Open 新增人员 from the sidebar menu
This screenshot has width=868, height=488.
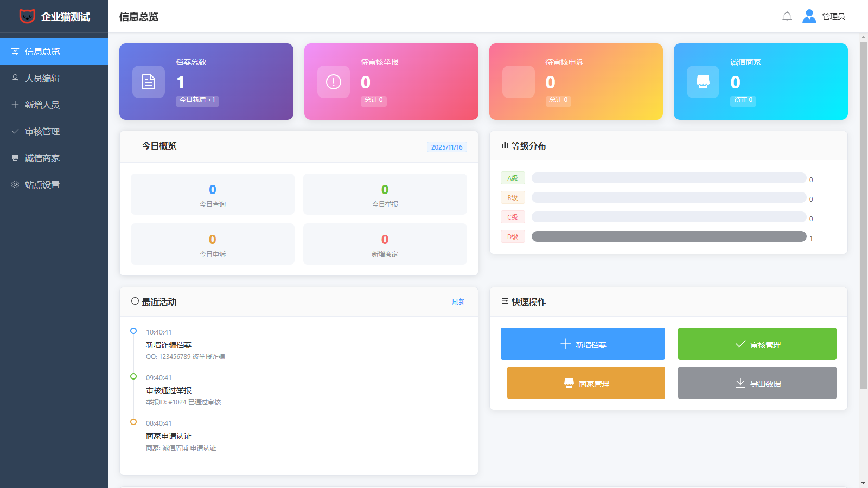[42, 105]
